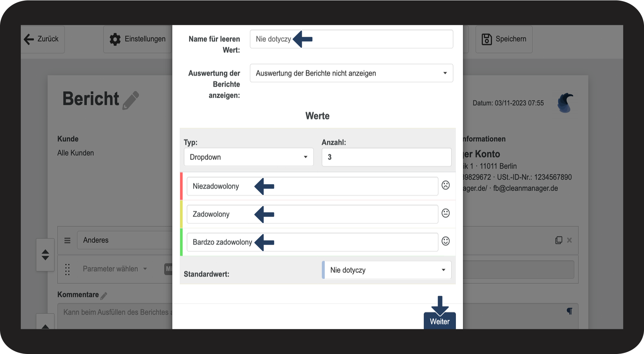The height and width of the screenshot is (354, 644).
Task: Click the 'Bardzo zadowolony' value field
Action: [312, 242]
